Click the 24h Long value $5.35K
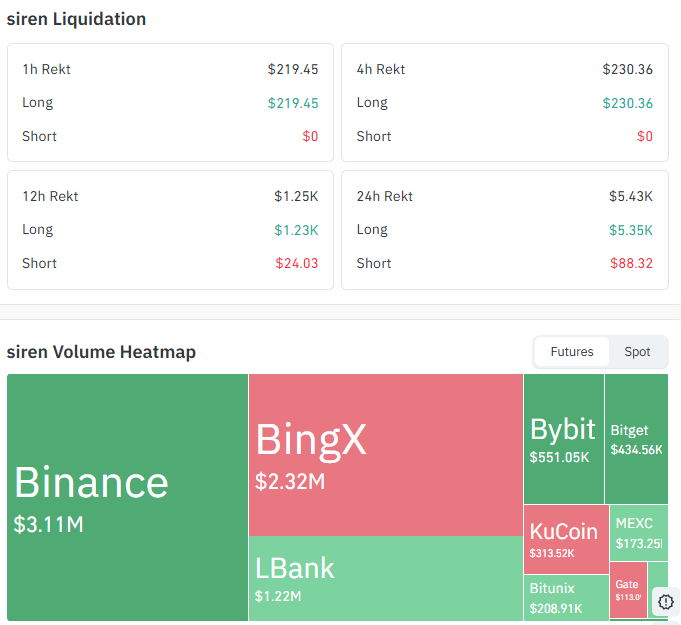Viewport: 681px width, 625px height. [x=631, y=230]
